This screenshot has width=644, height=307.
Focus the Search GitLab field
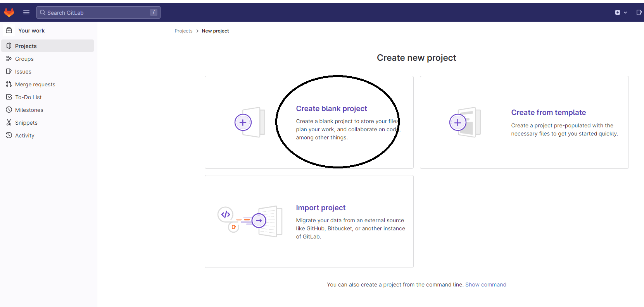point(98,12)
